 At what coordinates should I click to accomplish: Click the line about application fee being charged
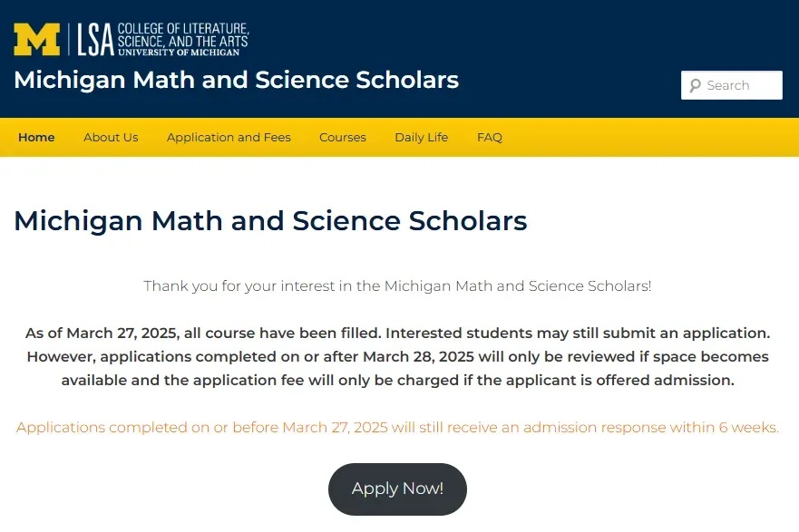coord(397,381)
